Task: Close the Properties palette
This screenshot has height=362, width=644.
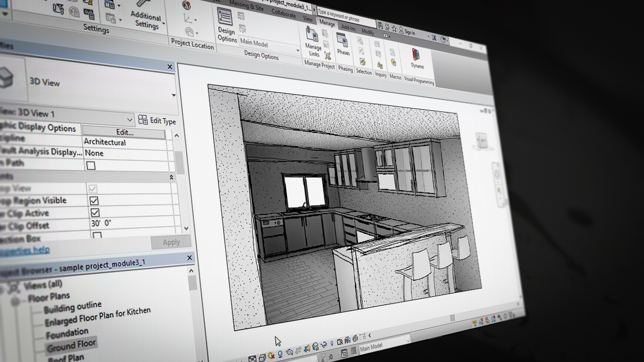Action: tap(170, 67)
